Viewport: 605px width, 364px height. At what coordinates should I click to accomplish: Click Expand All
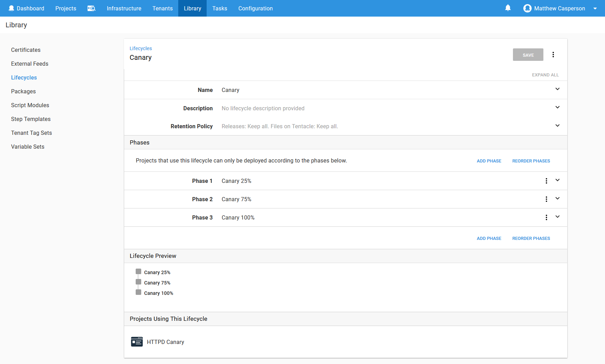click(x=545, y=75)
